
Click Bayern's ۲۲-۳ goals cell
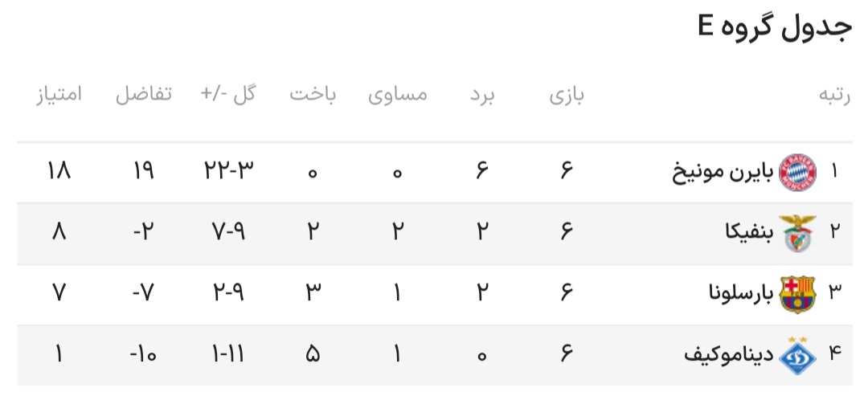pos(228,171)
